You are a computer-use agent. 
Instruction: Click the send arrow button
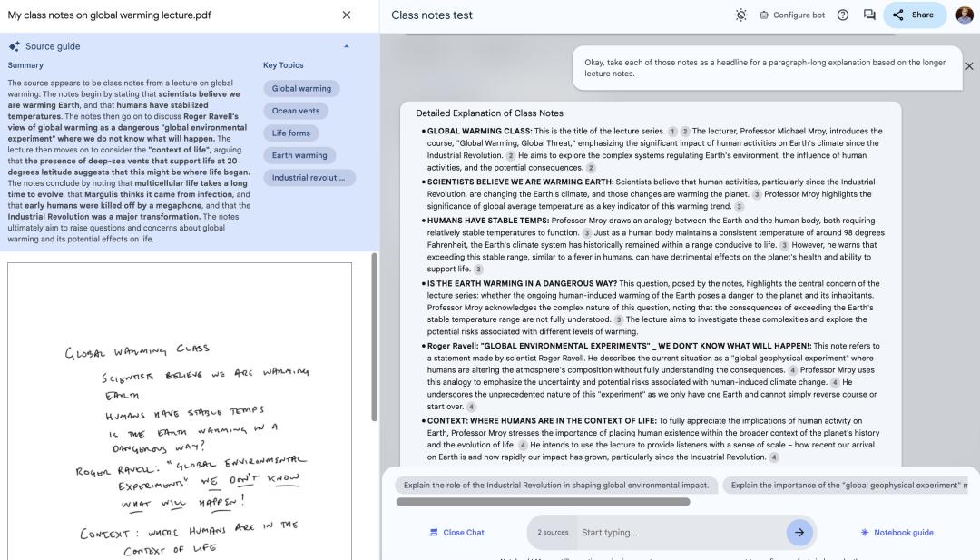[799, 533]
